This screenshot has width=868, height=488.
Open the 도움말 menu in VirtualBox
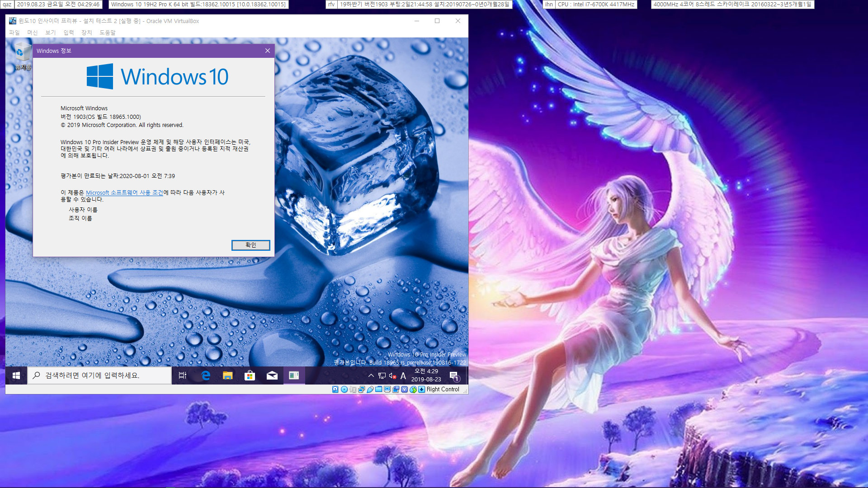[108, 33]
